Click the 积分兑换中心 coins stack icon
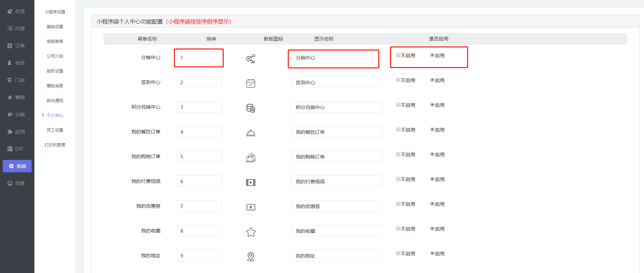The width and height of the screenshot is (644, 273). [x=251, y=108]
